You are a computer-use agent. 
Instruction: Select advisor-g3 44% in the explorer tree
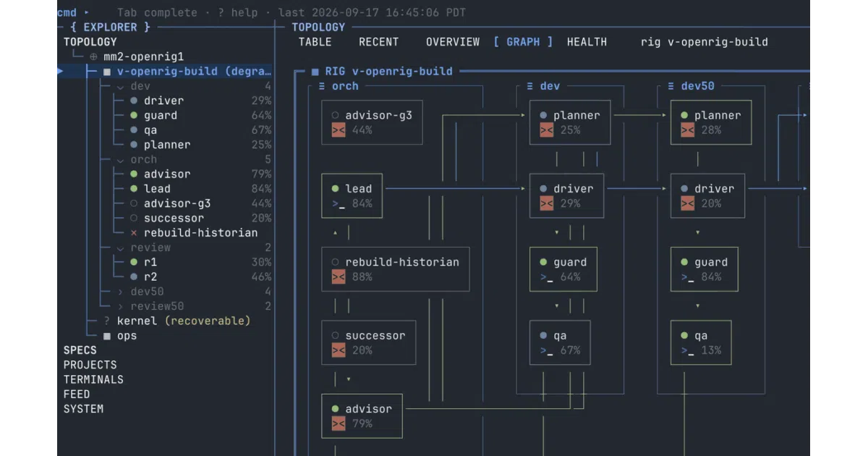coord(200,203)
